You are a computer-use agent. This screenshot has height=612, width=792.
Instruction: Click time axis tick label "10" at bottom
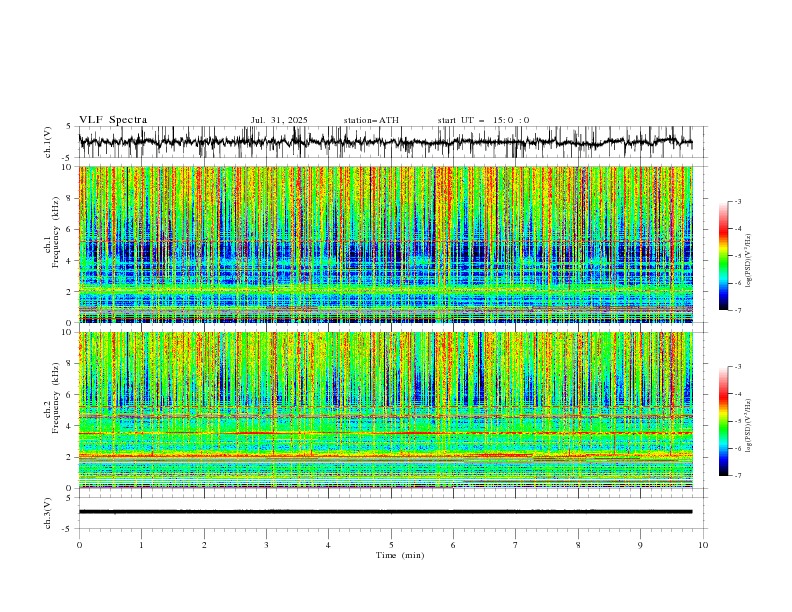(x=703, y=545)
